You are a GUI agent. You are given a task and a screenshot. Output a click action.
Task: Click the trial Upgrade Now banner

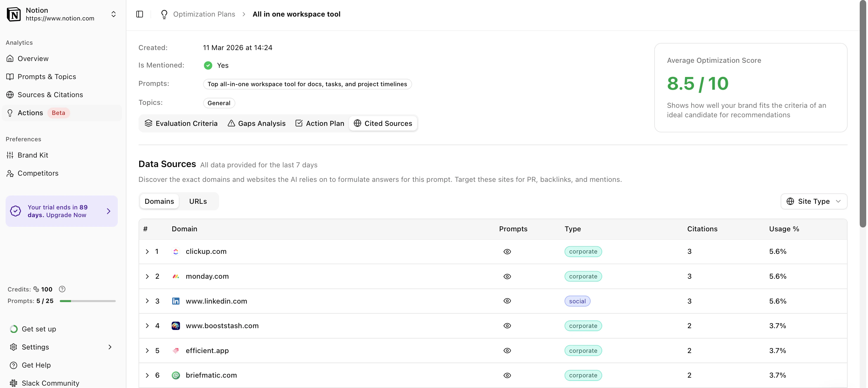point(62,211)
